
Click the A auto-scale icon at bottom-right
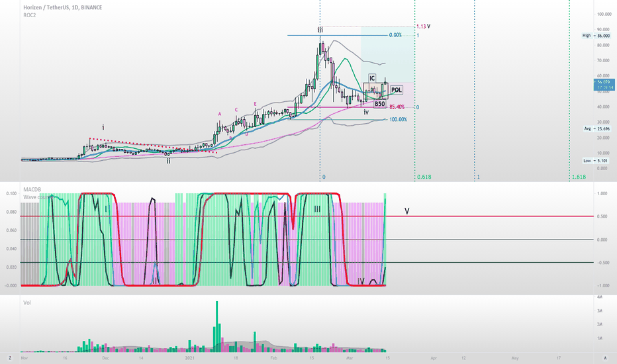click(x=605, y=357)
